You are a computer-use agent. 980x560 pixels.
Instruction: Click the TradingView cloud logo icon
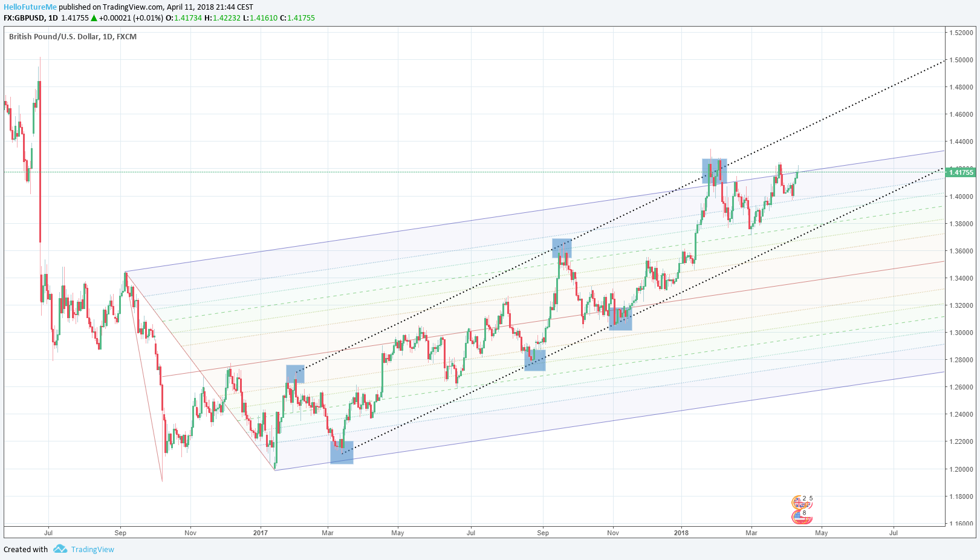click(60, 549)
